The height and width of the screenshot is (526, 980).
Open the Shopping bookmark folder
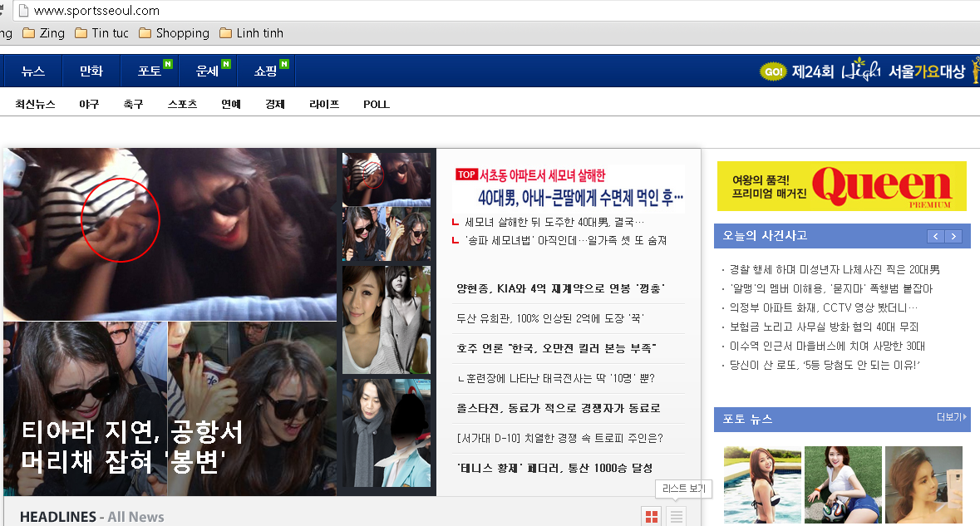tap(174, 33)
